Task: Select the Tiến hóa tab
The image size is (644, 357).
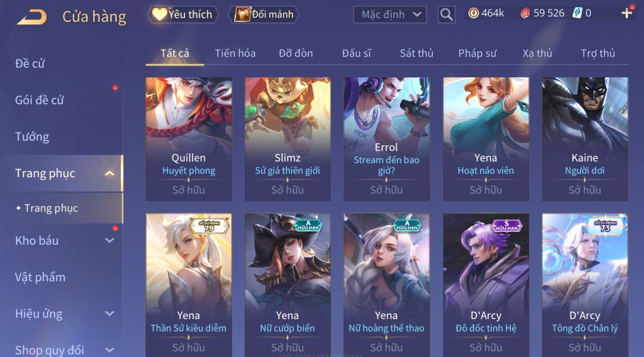Action: (x=235, y=53)
